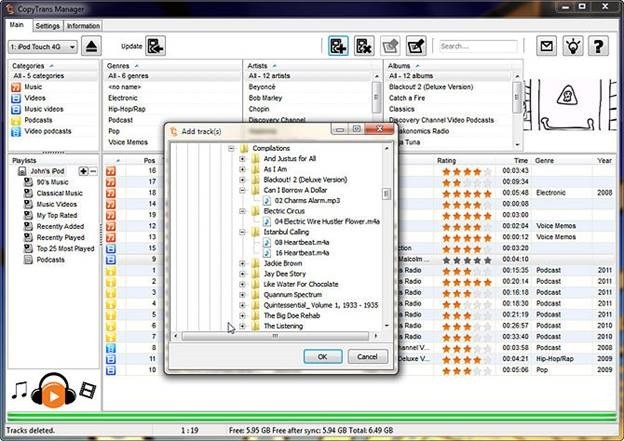Remove playlist with minus icon
Viewport: 624px width, 441px height.
click(x=93, y=171)
